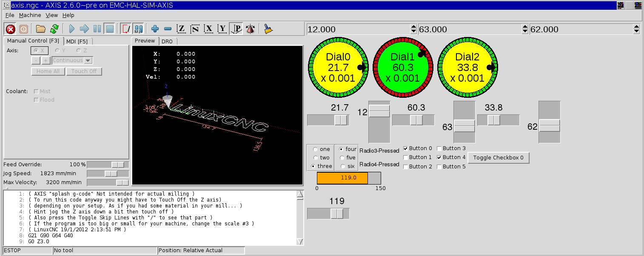Click into the 12.000 spinbox field
Image resolution: width=644 pixels, height=256 pixels.
(x=358, y=29)
